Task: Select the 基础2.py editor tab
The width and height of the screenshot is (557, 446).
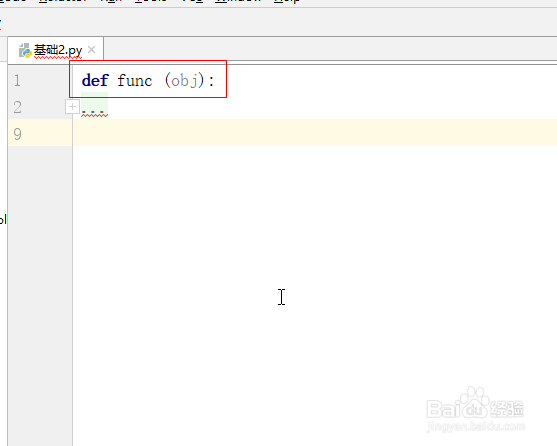Action: click(x=55, y=50)
